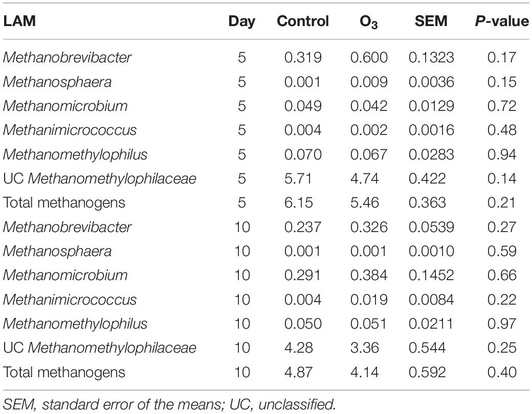
Task: Select Methanosphaera day 5 control value 0.001
Action: (302, 82)
